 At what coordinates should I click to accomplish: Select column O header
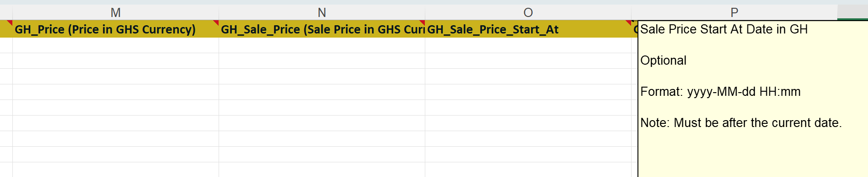528,12
